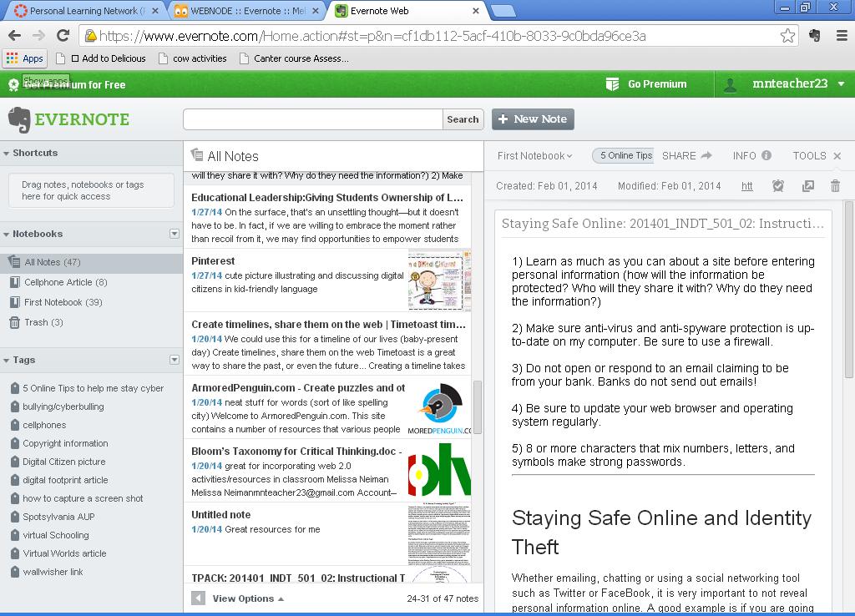Open Educational Leadership note
Image resolution: width=855 pixels, height=616 pixels.
click(327, 218)
